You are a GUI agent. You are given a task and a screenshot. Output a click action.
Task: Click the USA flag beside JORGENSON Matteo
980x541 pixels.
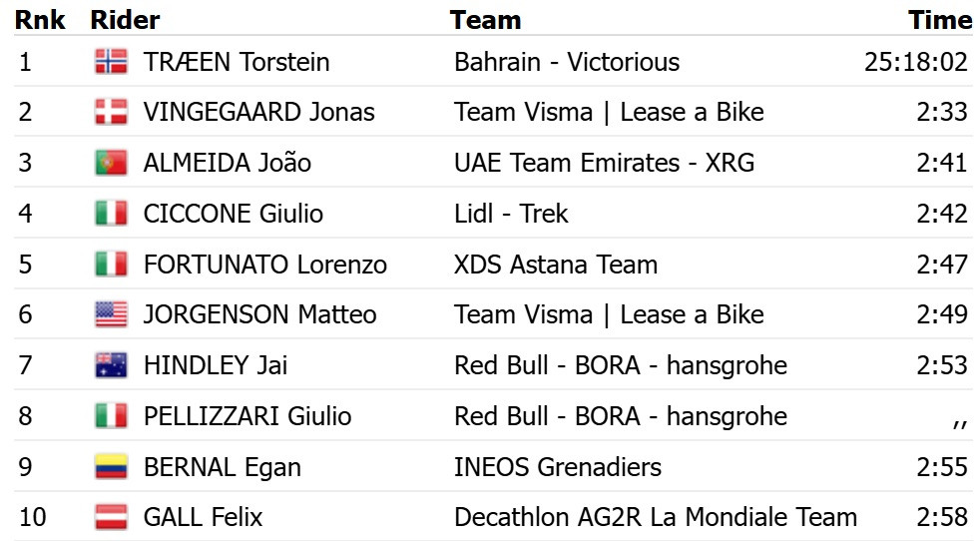[111, 314]
